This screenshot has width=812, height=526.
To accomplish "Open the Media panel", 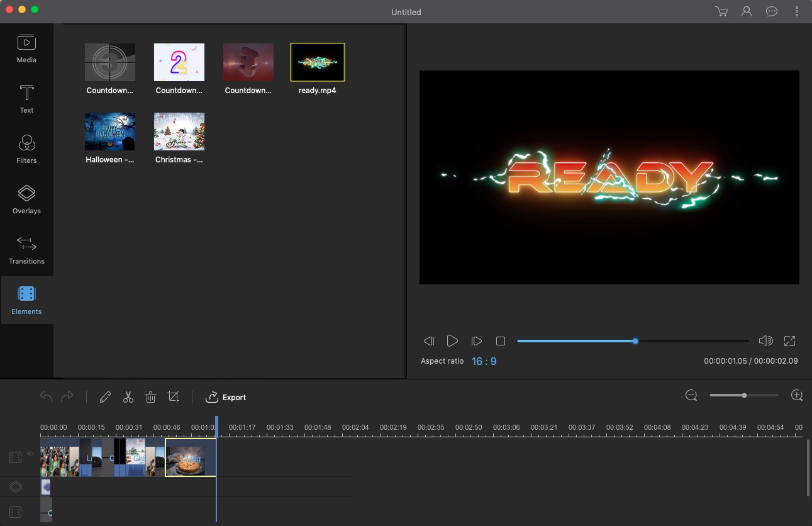I will 26,49.
